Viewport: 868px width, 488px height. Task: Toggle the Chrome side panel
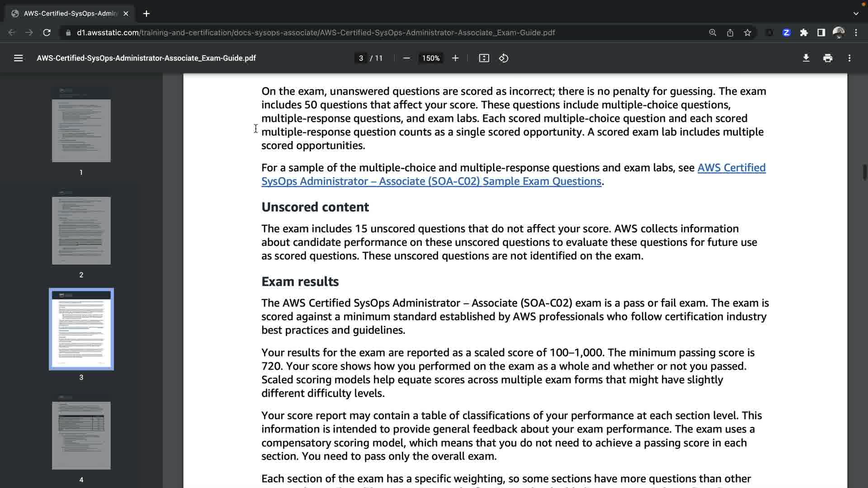click(821, 33)
